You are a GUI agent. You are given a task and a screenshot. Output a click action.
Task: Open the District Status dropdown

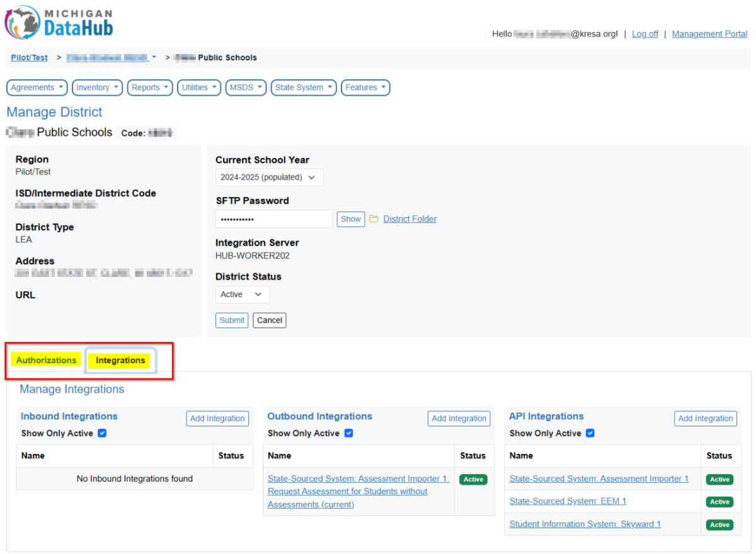coord(242,295)
